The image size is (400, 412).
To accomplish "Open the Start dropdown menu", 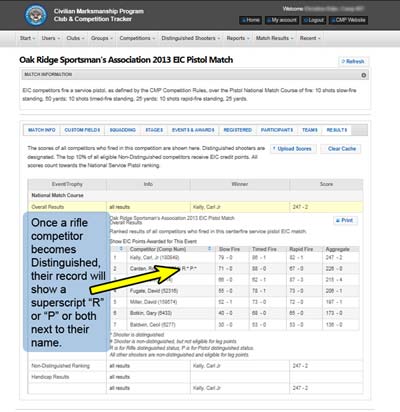I will click(x=27, y=38).
